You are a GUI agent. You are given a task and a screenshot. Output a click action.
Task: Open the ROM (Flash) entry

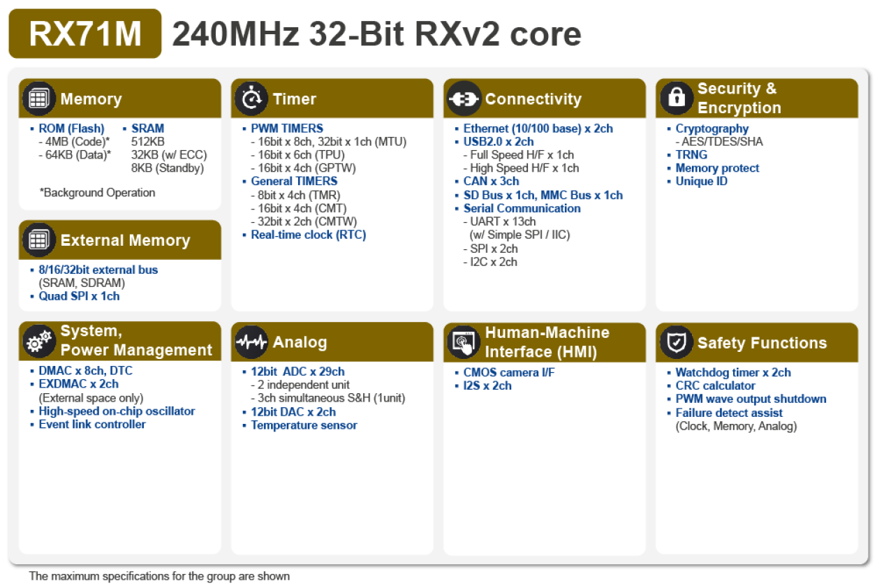[x=71, y=128]
